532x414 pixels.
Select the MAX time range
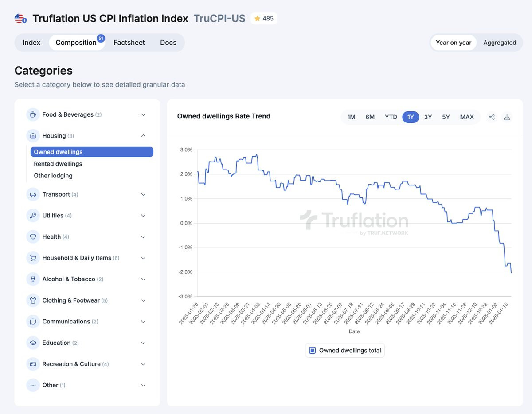[467, 117]
